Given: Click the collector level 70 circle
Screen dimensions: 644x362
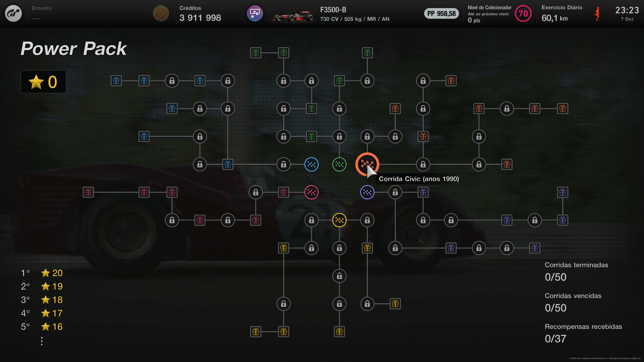Looking at the screenshot, I should [523, 13].
